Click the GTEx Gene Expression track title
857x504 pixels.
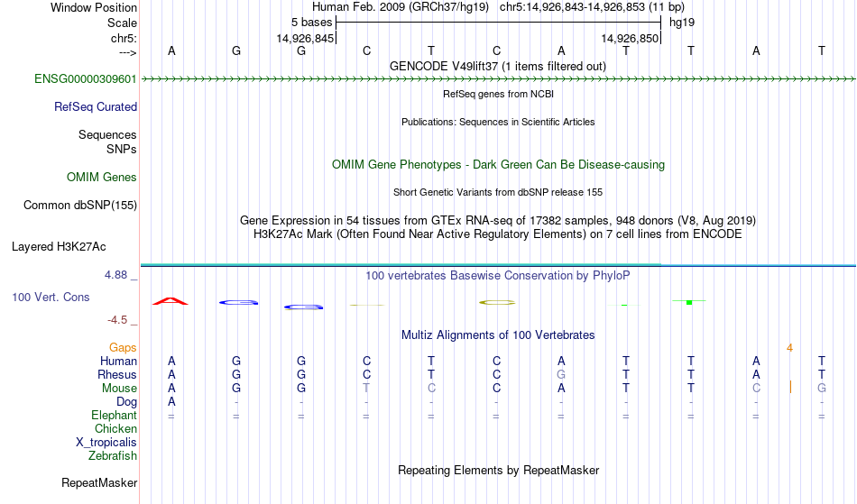coord(498,221)
